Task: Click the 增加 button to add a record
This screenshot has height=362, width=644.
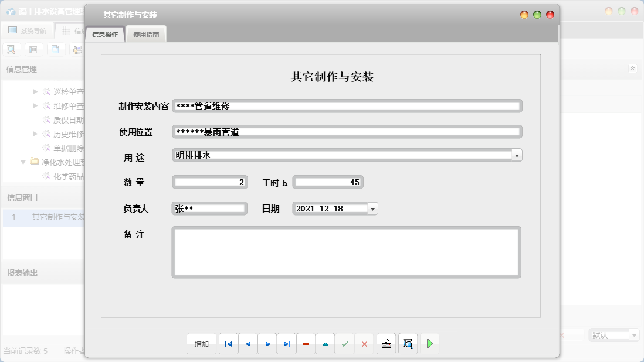Action: [201, 344]
